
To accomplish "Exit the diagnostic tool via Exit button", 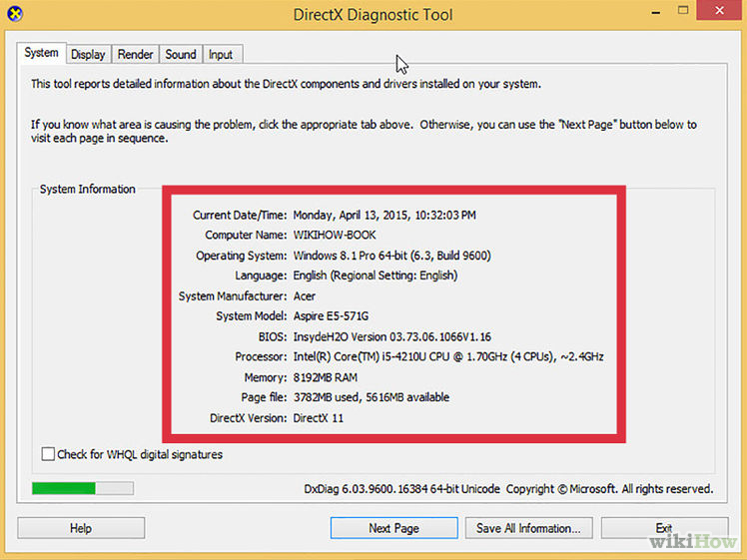I will 663,528.
